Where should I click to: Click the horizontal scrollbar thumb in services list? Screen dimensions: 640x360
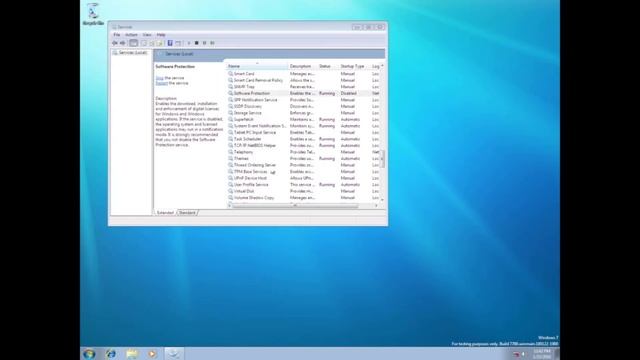click(295, 206)
